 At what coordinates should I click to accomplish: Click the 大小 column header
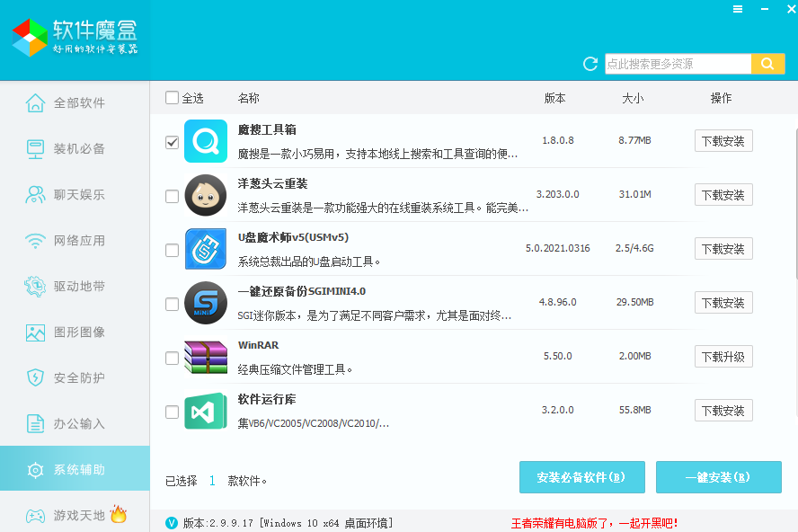(633, 98)
